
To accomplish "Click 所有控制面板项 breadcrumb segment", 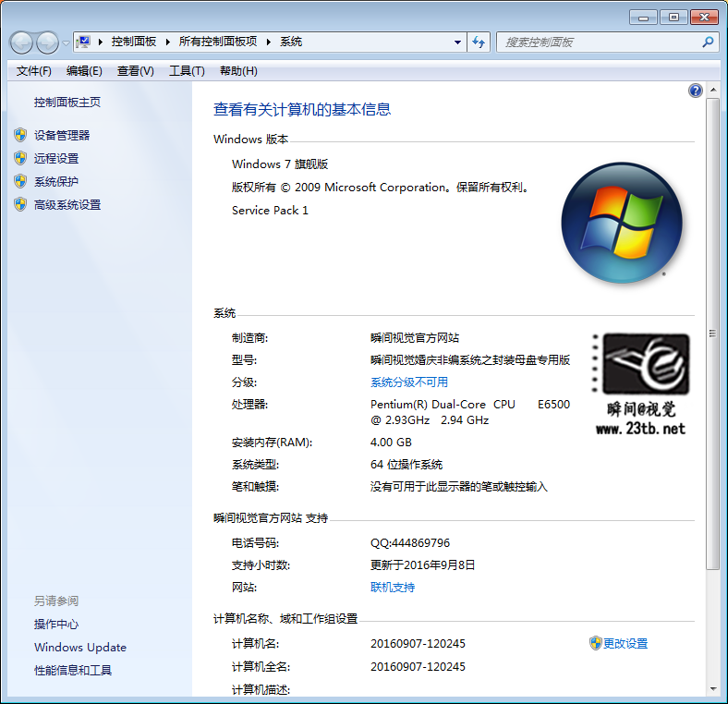I will click(x=218, y=42).
